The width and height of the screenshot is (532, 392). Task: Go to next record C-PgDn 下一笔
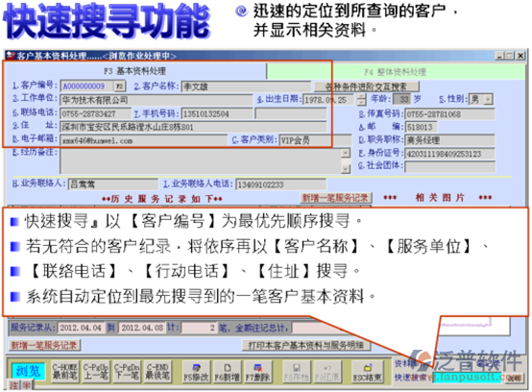click(127, 372)
